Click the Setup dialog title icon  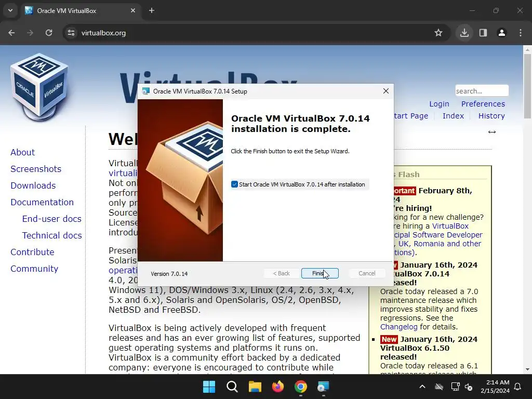pyautogui.click(x=146, y=91)
